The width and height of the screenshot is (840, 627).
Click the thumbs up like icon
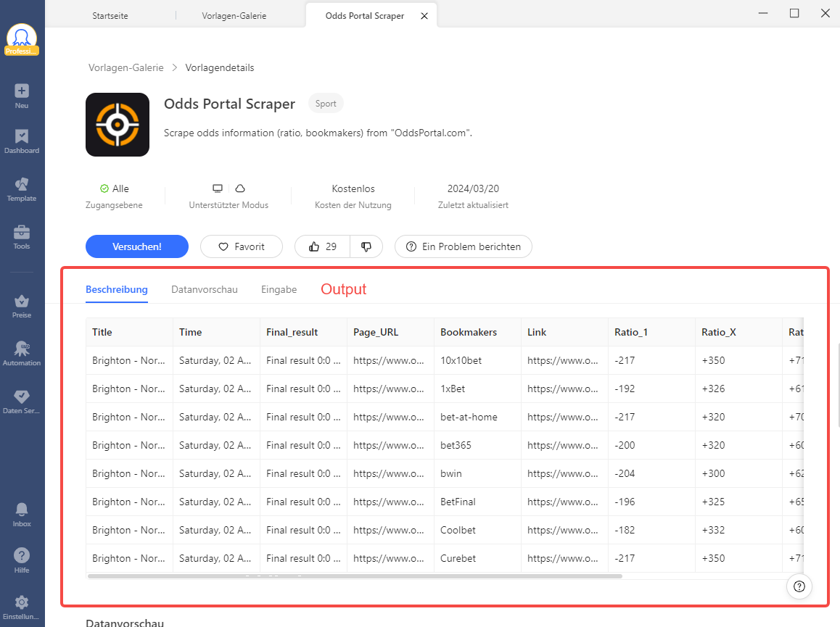coord(314,247)
